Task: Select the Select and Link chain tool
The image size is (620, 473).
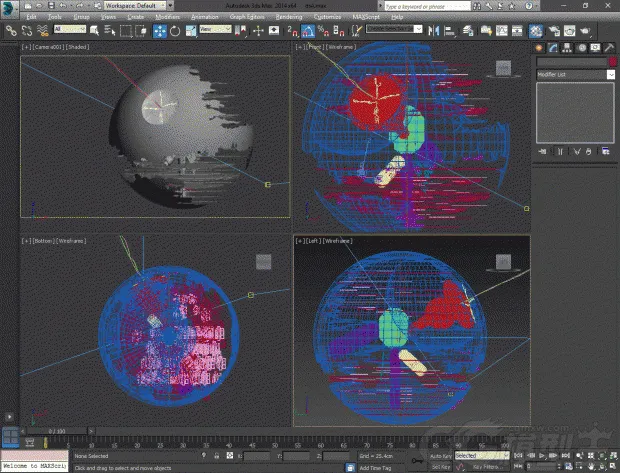Action: [x=11, y=31]
